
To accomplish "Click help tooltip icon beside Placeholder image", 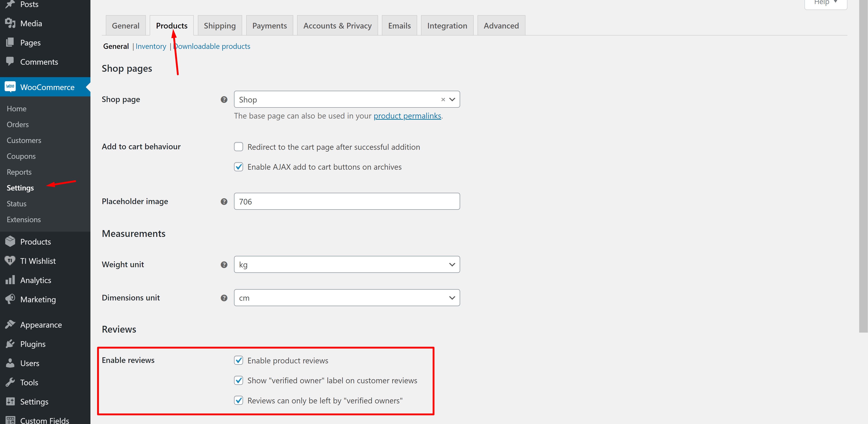I will 224,202.
